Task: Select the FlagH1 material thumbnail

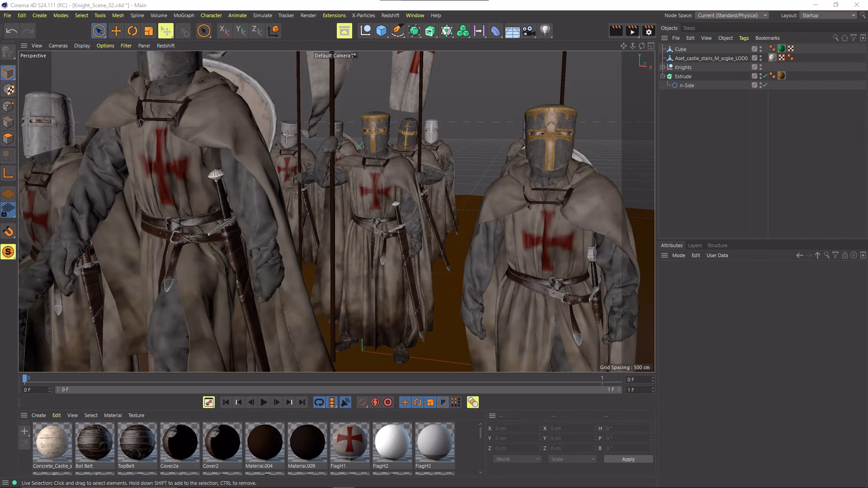Action: pos(349,442)
